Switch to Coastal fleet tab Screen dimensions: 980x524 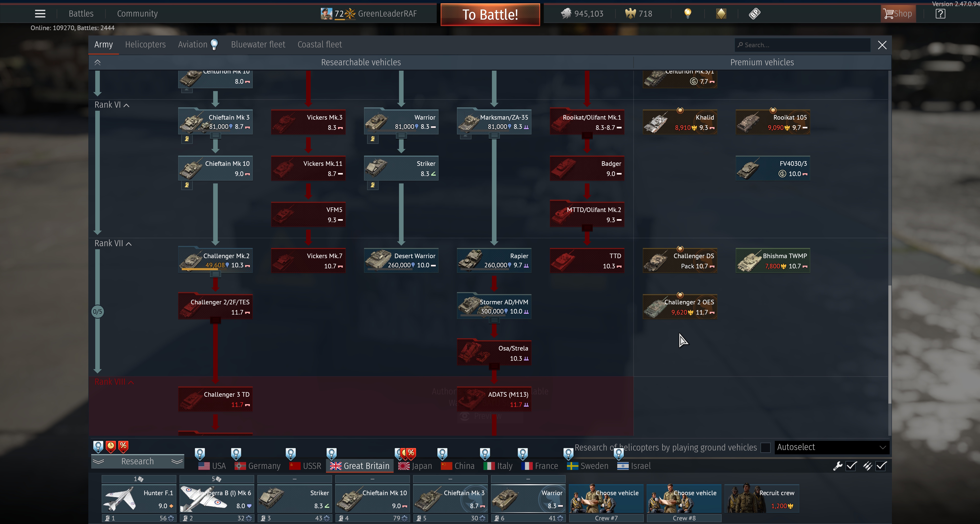(x=320, y=44)
